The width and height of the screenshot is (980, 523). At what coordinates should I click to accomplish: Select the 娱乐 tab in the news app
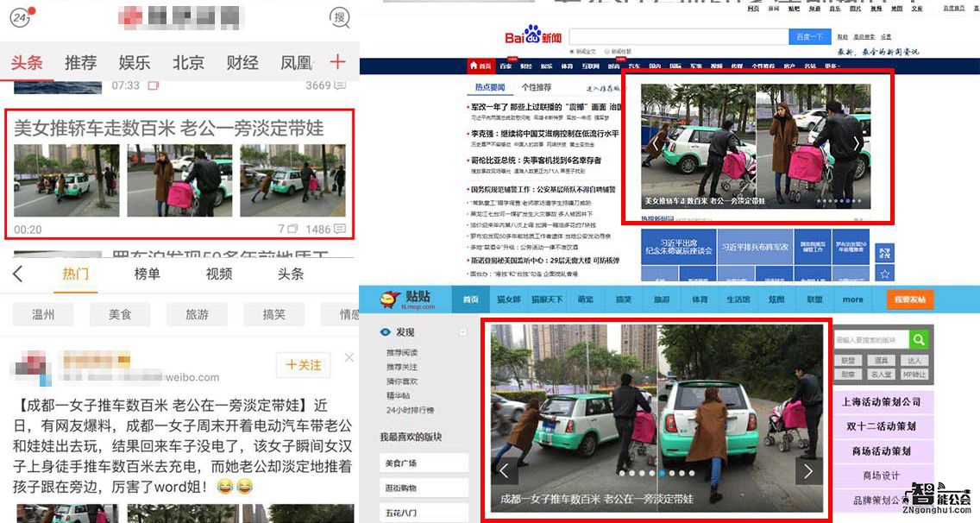[x=134, y=62]
